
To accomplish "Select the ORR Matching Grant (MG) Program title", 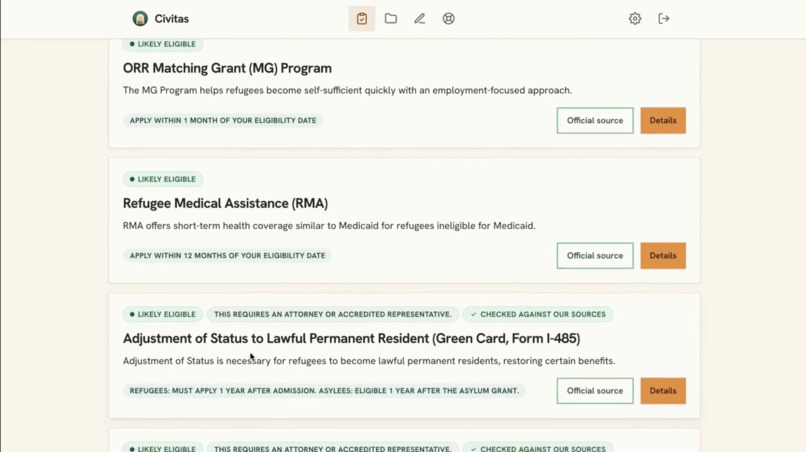I will (227, 68).
